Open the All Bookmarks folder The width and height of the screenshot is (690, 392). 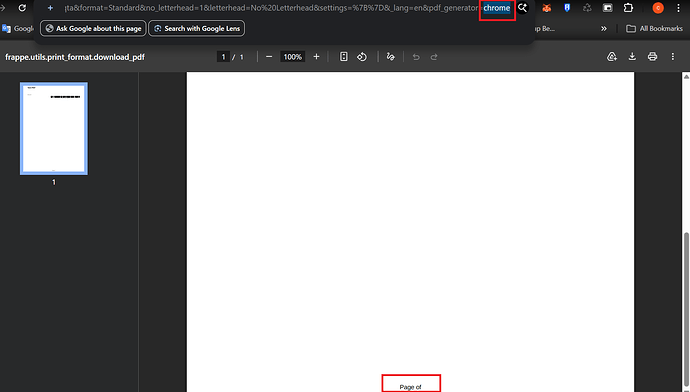click(x=654, y=29)
